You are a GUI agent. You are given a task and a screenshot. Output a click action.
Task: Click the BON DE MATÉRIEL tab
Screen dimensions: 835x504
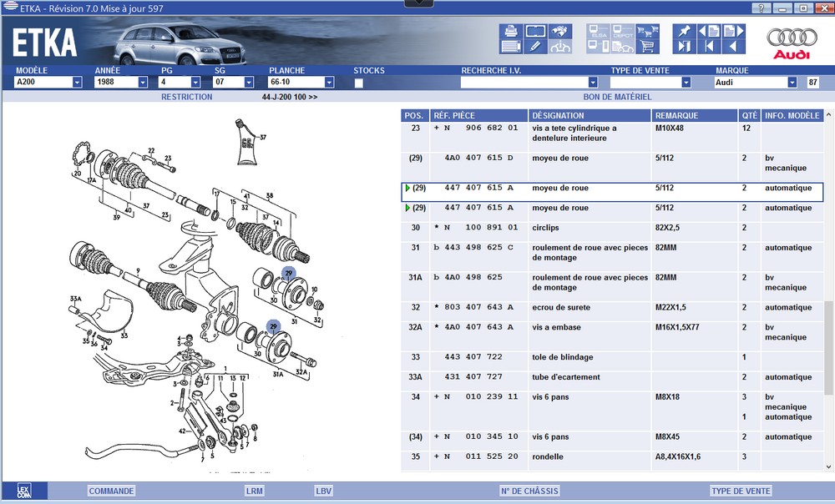(x=617, y=97)
